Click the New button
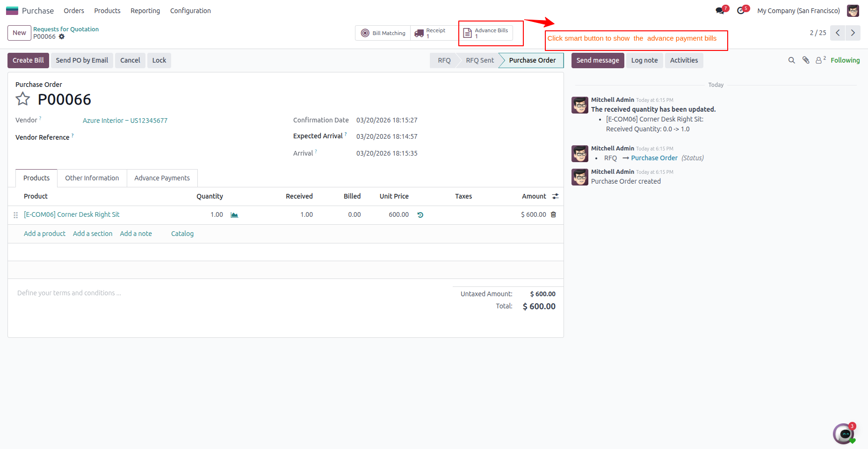 coord(19,33)
